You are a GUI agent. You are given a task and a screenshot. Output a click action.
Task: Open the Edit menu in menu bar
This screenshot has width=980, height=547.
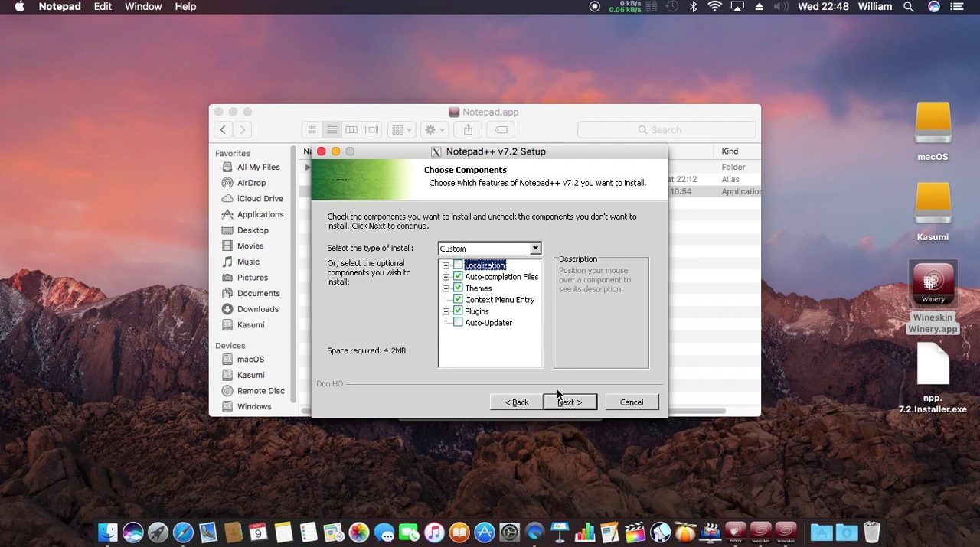point(103,6)
